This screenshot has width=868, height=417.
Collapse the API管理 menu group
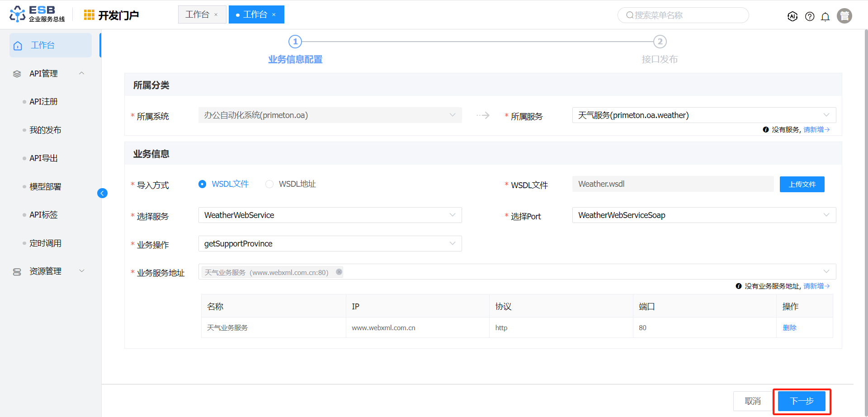click(82, 73)
